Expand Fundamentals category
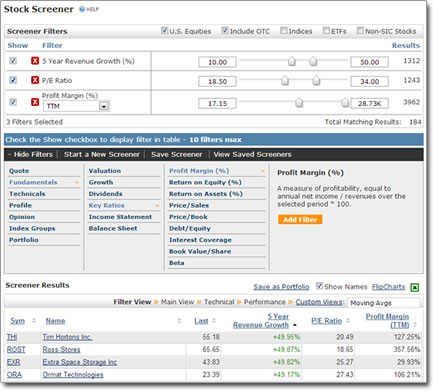The height and width of the screenshot is (390, 433). point(33,182)
